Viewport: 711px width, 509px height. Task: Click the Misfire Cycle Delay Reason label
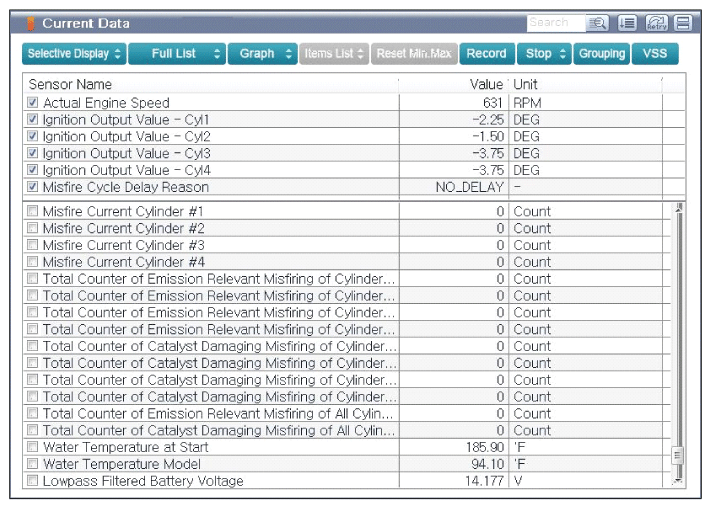(x=126, y=187)
